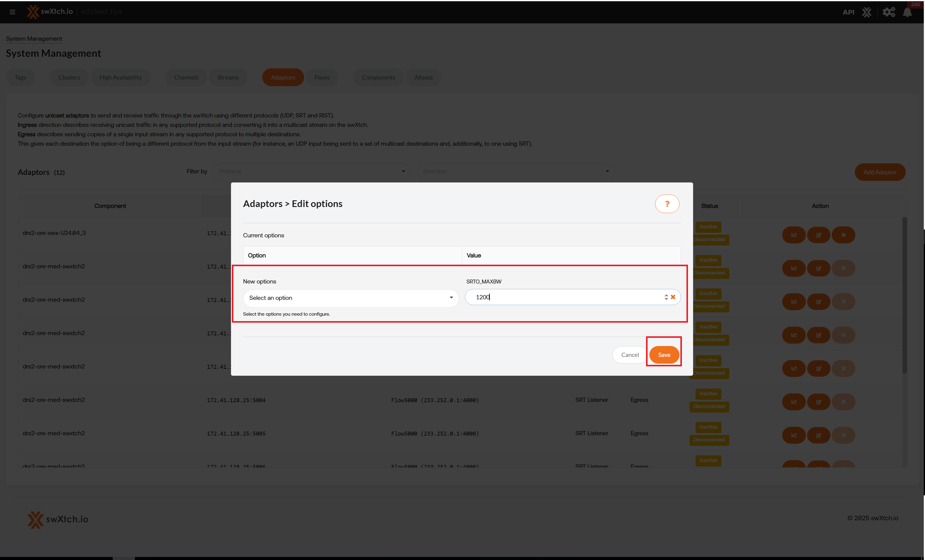Open the hamburger menu icon
The width and height of the screenshot is (925, 560).
[12, 12]
